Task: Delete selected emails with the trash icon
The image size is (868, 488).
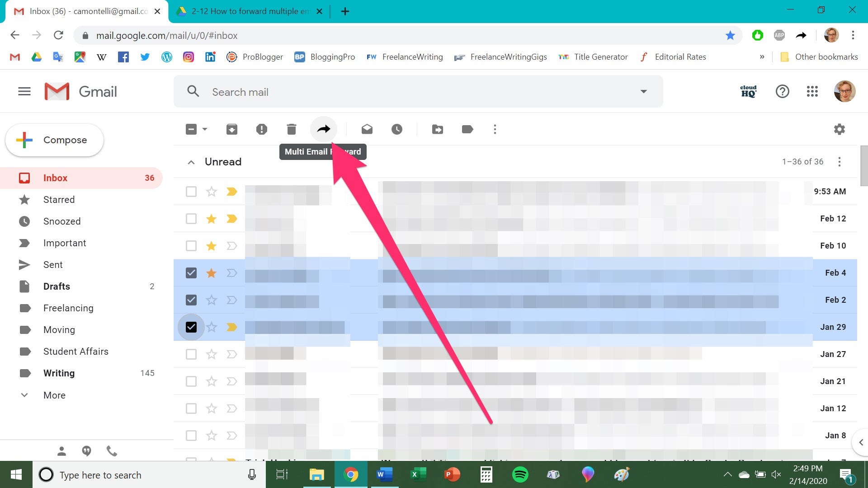Action: point(292,129)
